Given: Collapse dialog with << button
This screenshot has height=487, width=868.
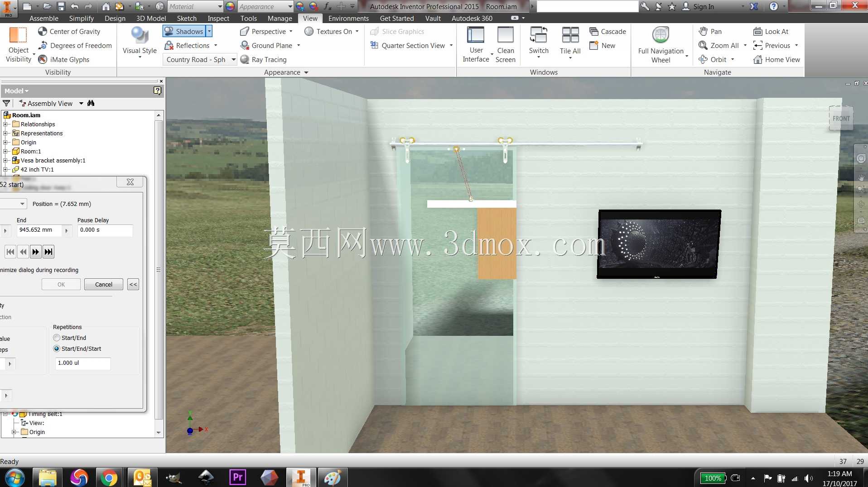Looking at the screenshot, I should 133,284.
